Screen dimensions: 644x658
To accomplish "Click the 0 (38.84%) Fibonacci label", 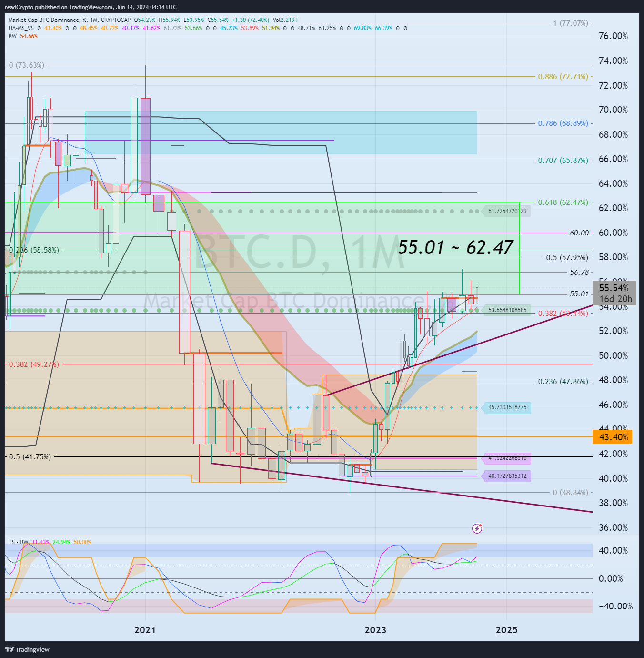I will pos(571,493).
